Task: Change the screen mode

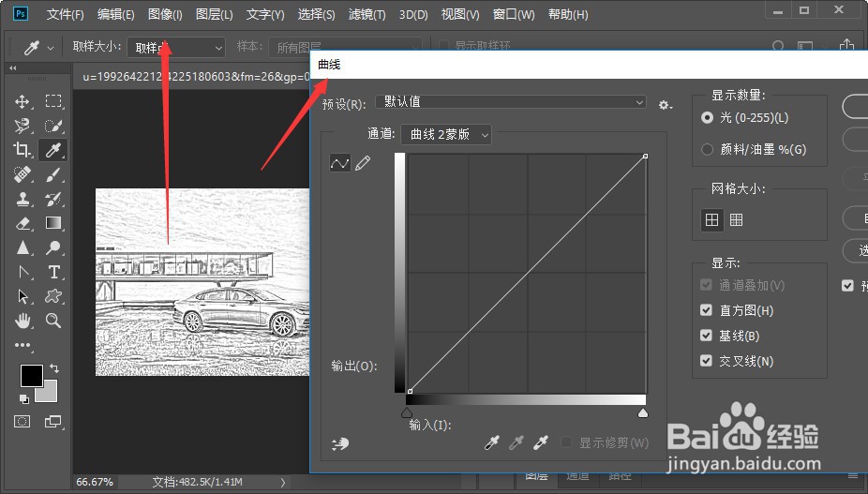Action: tap(53, 422)
